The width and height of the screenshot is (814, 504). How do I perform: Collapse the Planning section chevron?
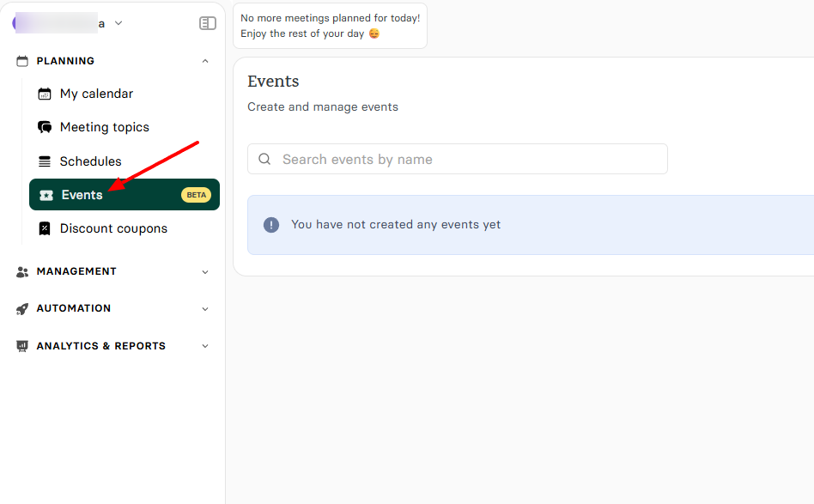point(205,61)
